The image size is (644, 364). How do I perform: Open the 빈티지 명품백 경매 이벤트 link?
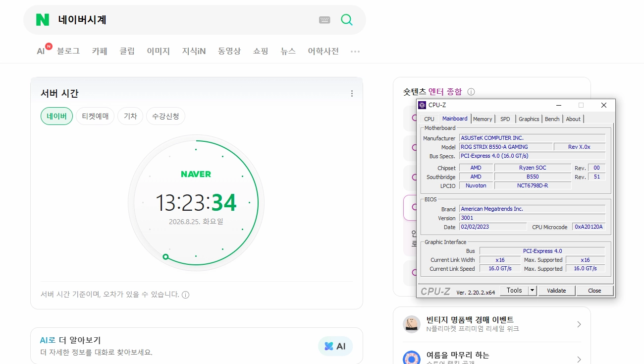470,320
